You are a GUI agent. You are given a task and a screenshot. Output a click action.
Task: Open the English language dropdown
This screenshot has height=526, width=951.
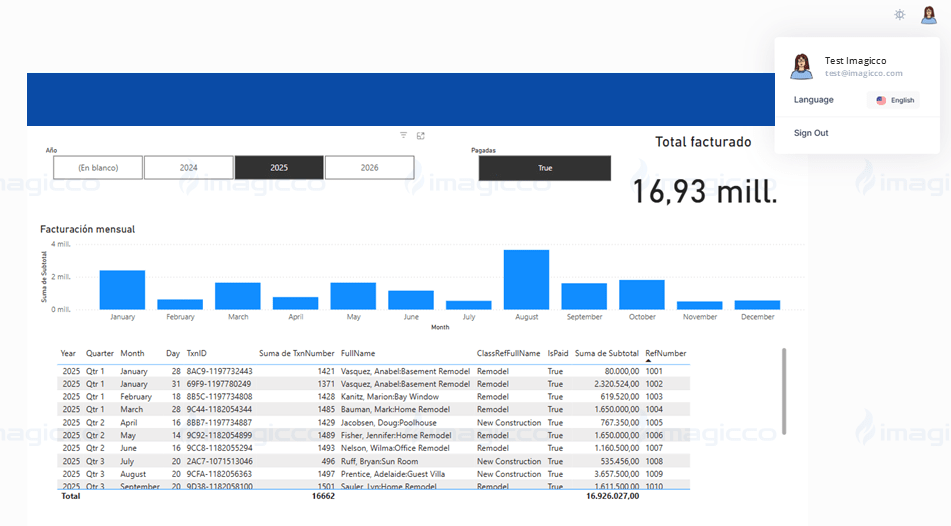[894, 100]
